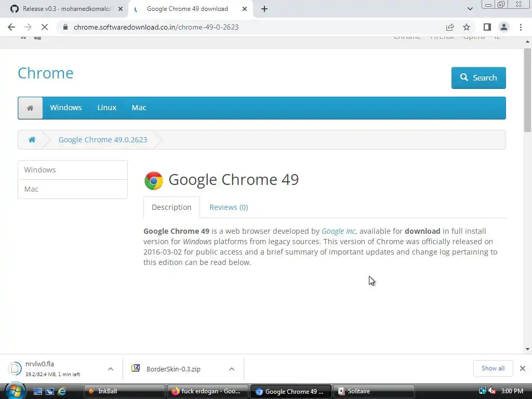Screen dimensions: 532x399
Task: Close the downloads bar
Action: tap(523, 368)
